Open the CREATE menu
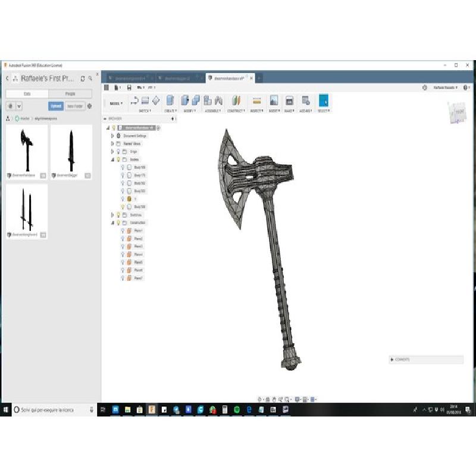The image size is (476, 476). [171, 111]
